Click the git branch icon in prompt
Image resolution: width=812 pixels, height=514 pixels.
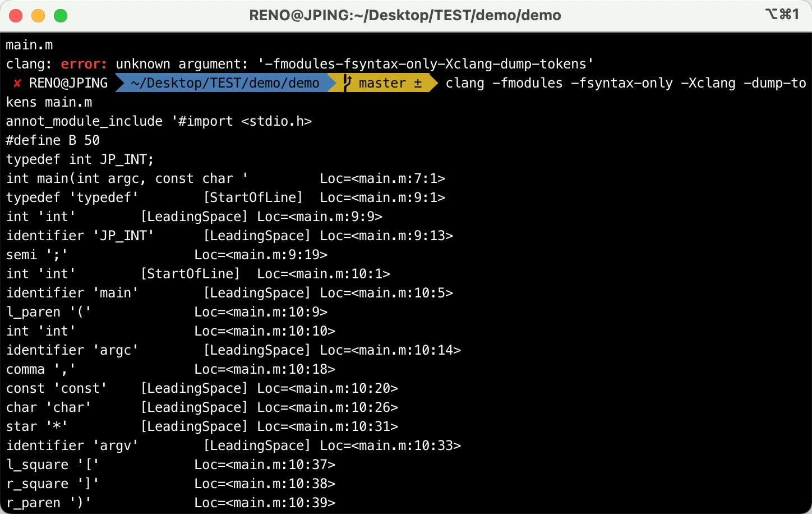pyautogui.click(x=347, y=82)
